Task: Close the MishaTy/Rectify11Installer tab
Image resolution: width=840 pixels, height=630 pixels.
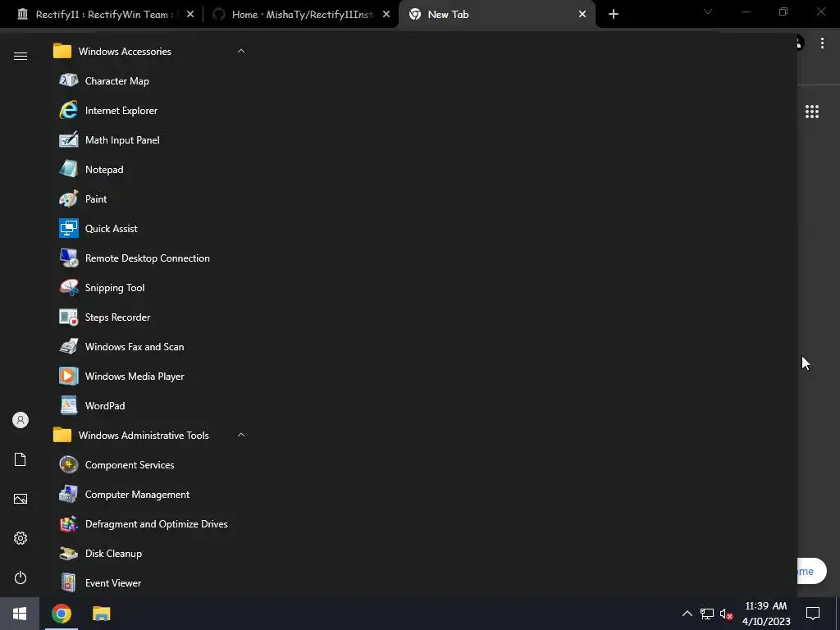Action: 386,15
